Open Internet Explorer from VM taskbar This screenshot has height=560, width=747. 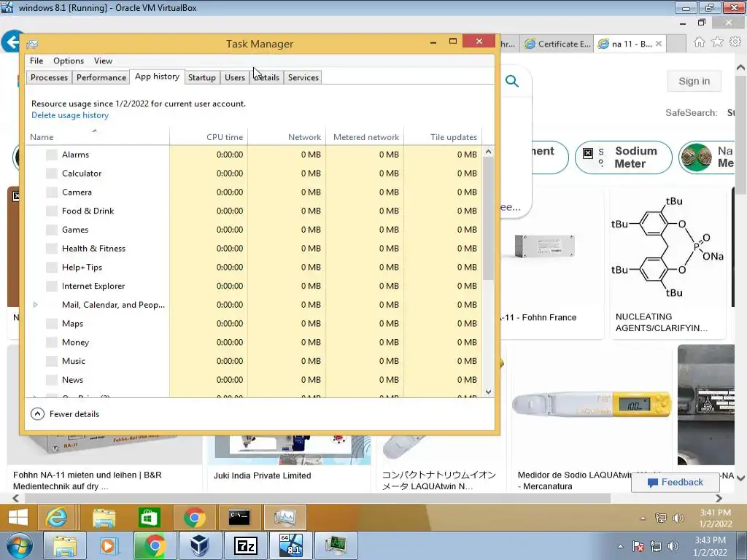57,517
